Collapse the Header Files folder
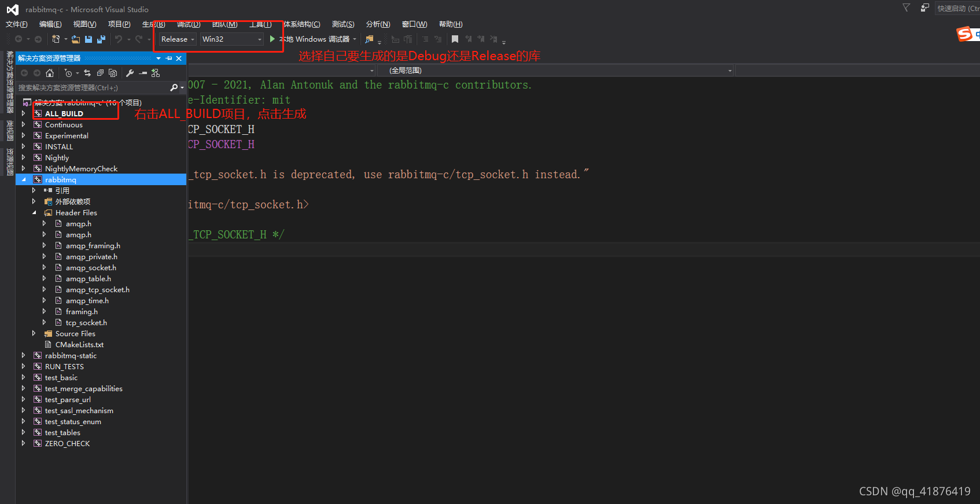The height and width of the screenshot is (504, 980). point(34,212)
